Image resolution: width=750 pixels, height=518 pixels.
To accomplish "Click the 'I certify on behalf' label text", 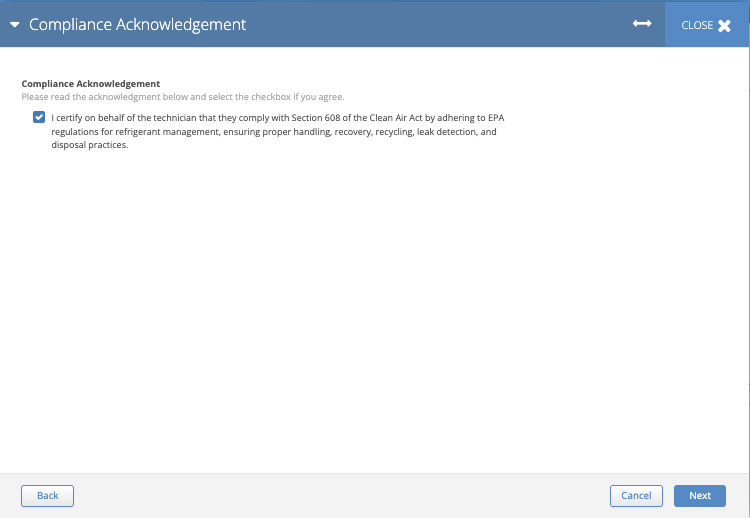I will [x=110, y=118].
